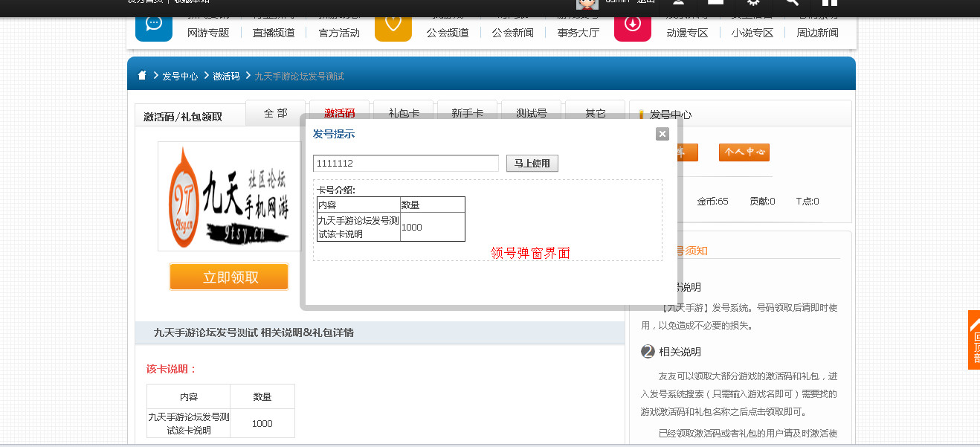The height and width of the screenshot is (447, 980).
Task: Click the 发号中心 sidebar heading
Action: (x=671, y=115)
